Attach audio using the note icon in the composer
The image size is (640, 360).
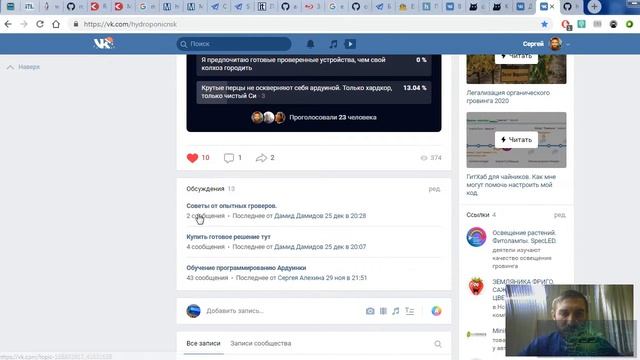pyautogui.click(x=396, y=311)
